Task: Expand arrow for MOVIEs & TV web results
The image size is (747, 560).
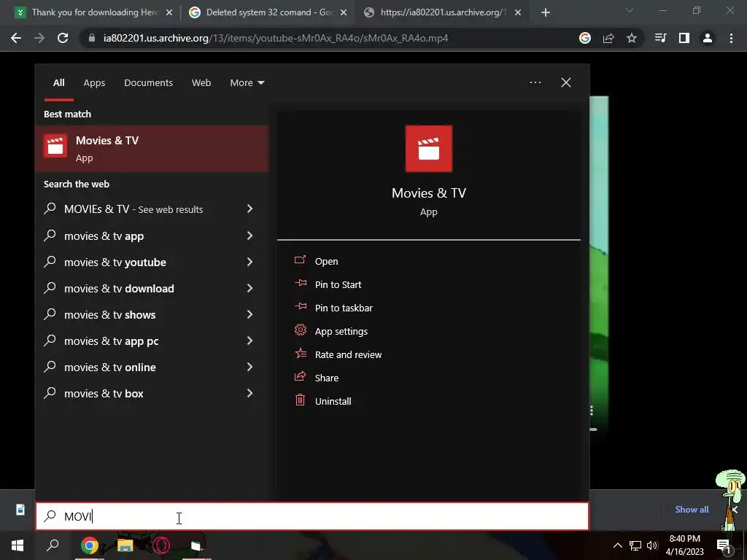Action: click(x=249, y=209)
